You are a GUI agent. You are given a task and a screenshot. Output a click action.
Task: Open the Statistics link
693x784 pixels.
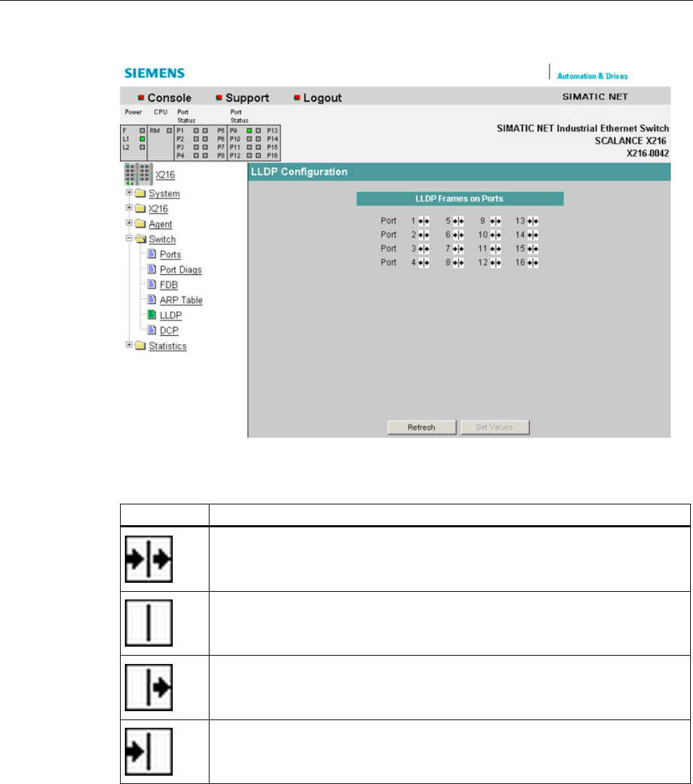(x=167, y=346)
